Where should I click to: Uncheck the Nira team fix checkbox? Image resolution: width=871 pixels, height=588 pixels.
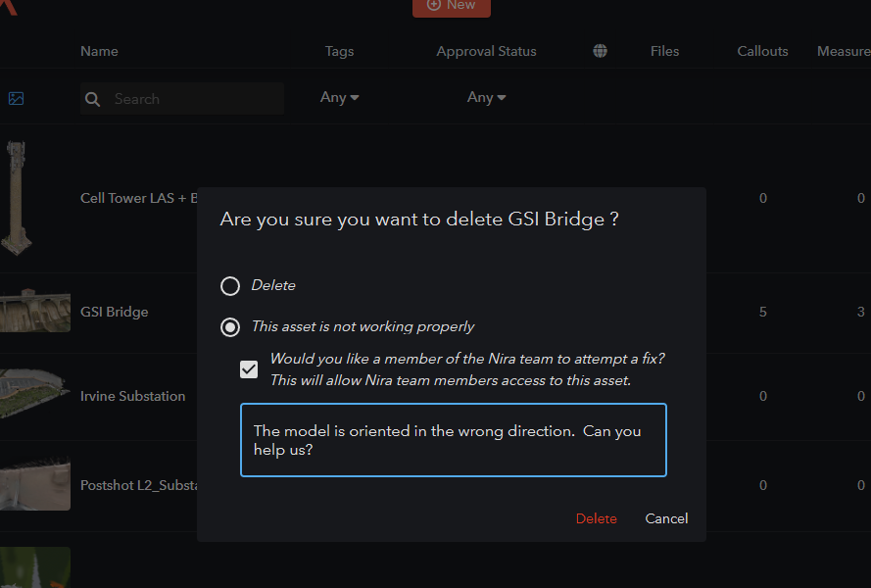click(x=249, y=369)
